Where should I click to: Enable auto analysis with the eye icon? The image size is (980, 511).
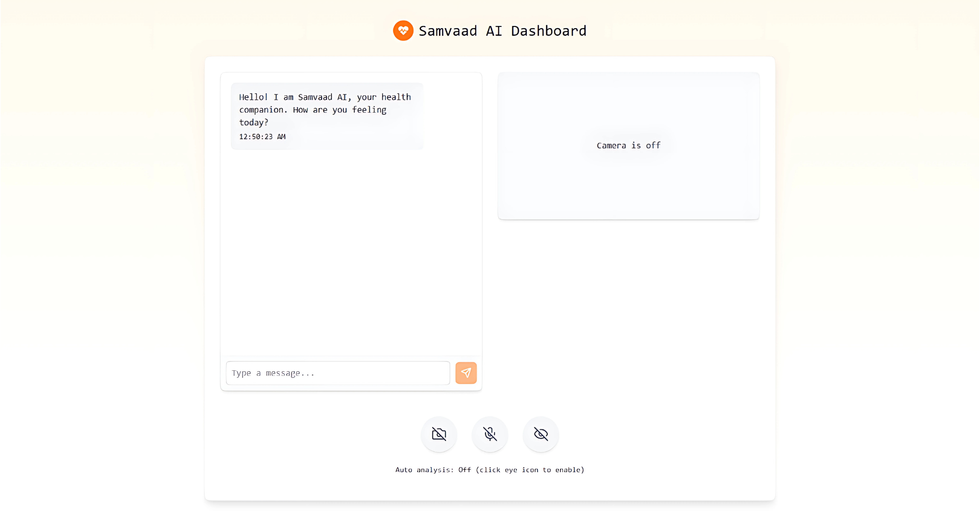[x=541, y=434]
